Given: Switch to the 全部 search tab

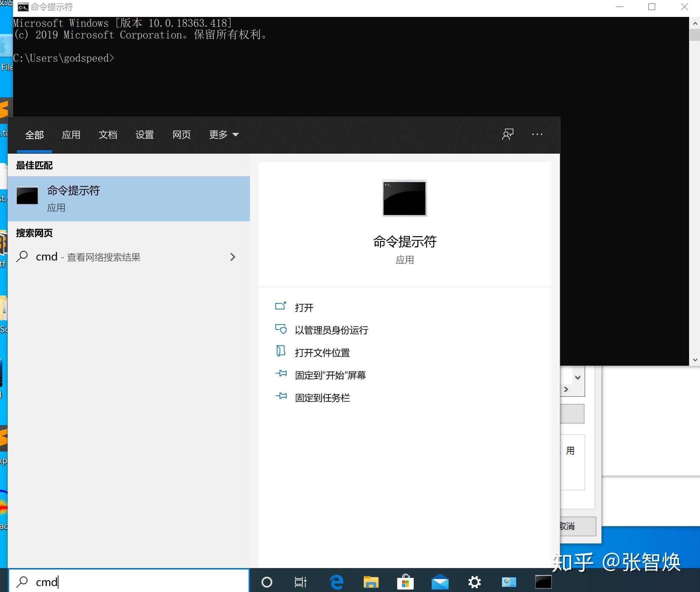Looking at the screenshot, I should [x=35, y=135].
